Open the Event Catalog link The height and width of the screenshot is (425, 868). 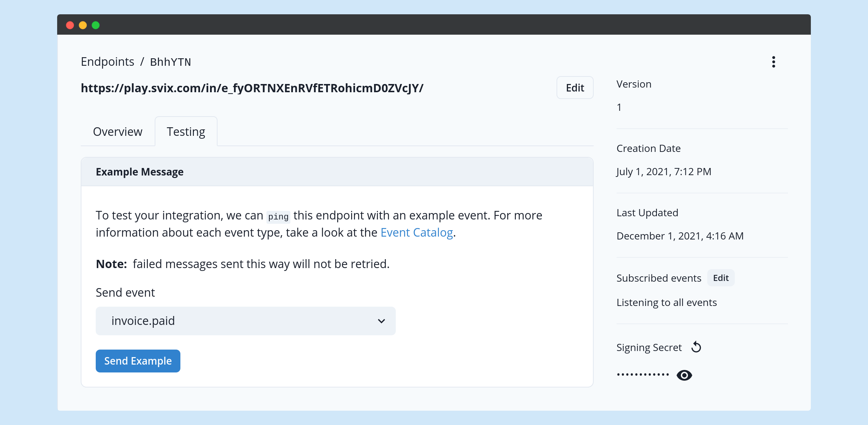416,232
